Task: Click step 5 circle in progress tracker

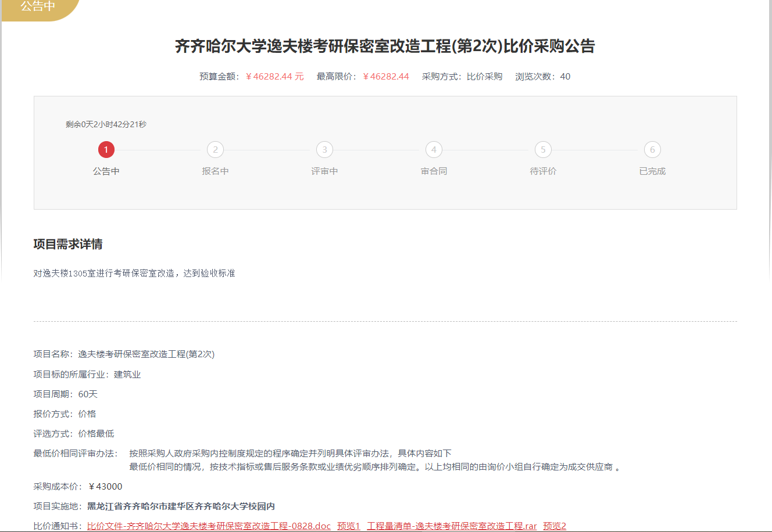Action: click(x=543, y=150)
